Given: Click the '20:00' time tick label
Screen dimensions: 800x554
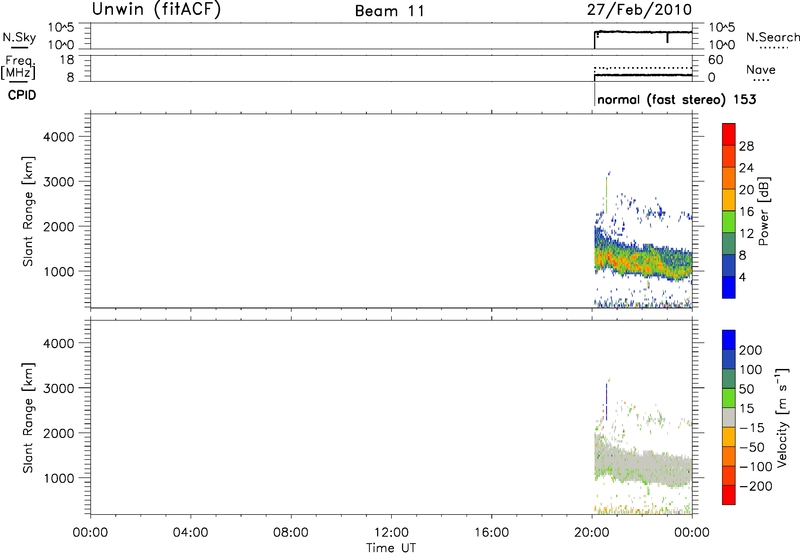Looking at the screenshot, I should [592, 533].
